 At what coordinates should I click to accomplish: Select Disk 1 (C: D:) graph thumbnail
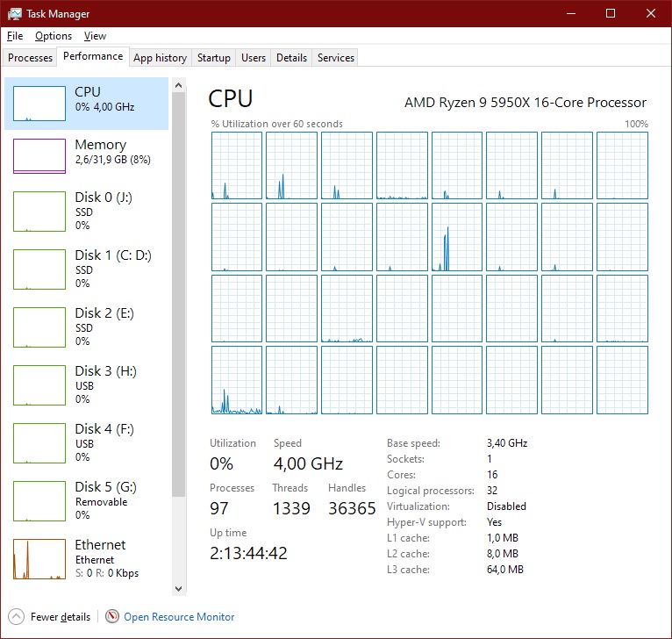(x=39, y=269)
